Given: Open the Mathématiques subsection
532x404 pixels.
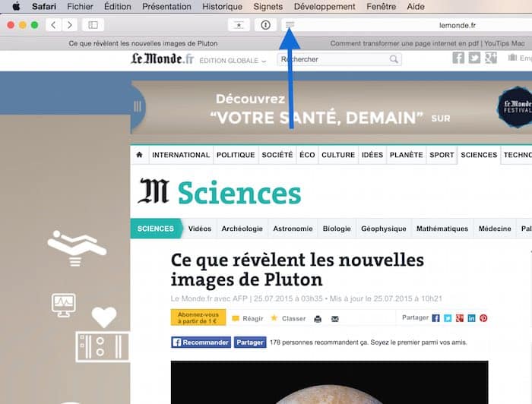Looking at the screenshot, I should tap(442, 229).
